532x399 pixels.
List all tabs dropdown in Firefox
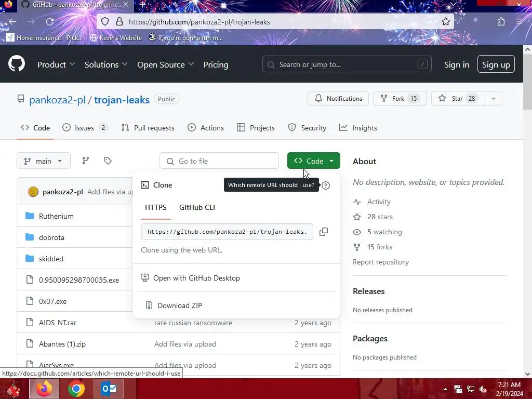[x=453, y=4]
